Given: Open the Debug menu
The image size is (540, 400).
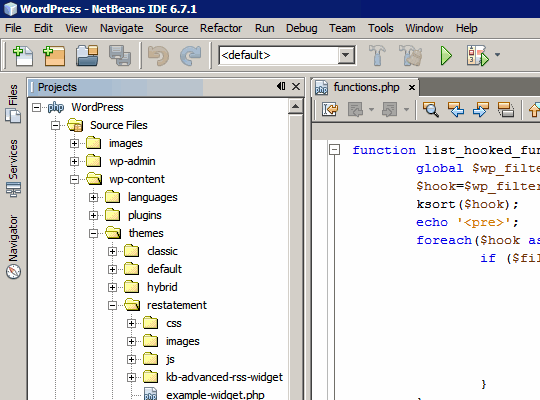Looking at the screenshot, I should tap(302, 28).
